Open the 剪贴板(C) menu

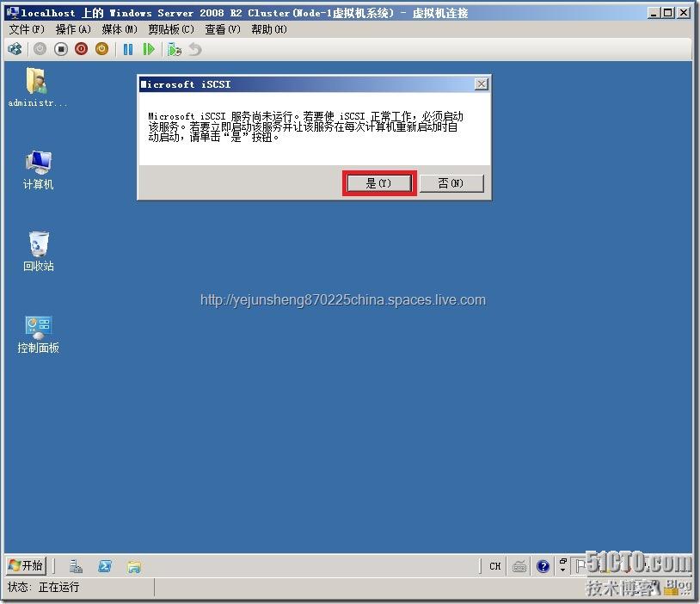click(171, 29)
